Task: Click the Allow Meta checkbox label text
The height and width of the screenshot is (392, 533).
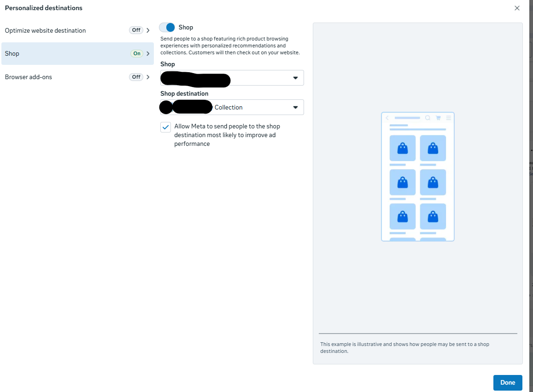Action: pos(227,135)
